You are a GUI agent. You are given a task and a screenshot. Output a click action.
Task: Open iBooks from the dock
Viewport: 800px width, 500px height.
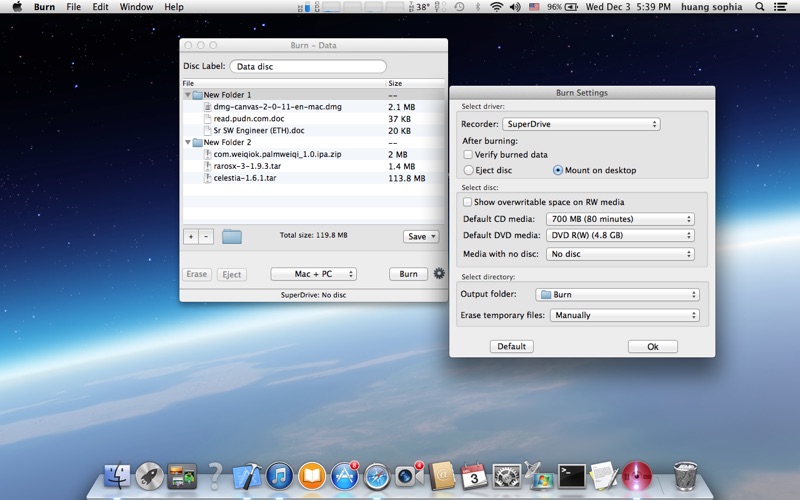tap(312, 476)
